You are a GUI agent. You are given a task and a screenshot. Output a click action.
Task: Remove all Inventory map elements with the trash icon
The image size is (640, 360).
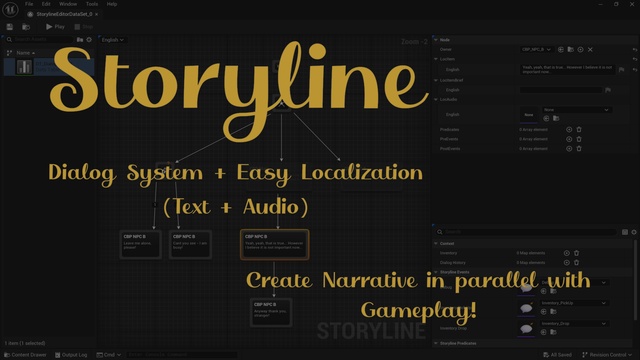576,253
